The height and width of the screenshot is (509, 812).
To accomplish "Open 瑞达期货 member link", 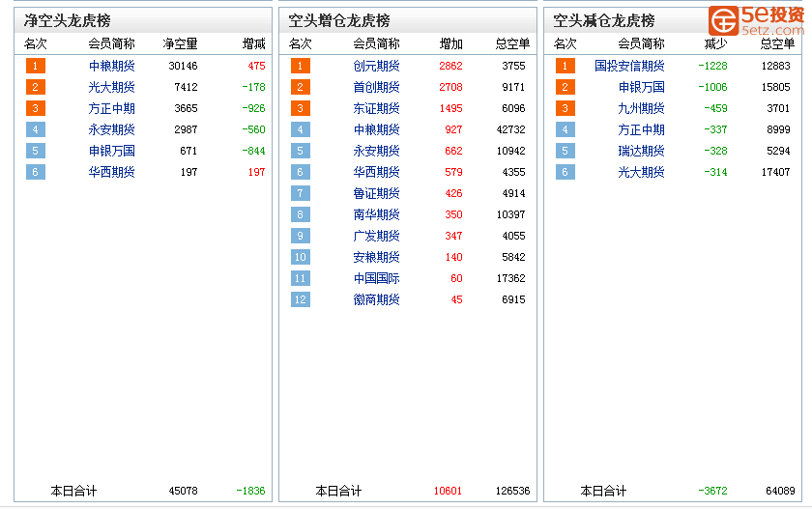I will 642,151.
